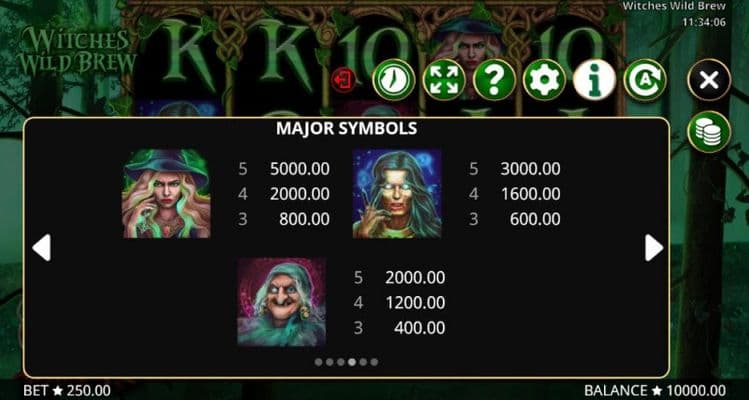Open settings with the gear icon

tap(545, 80)
